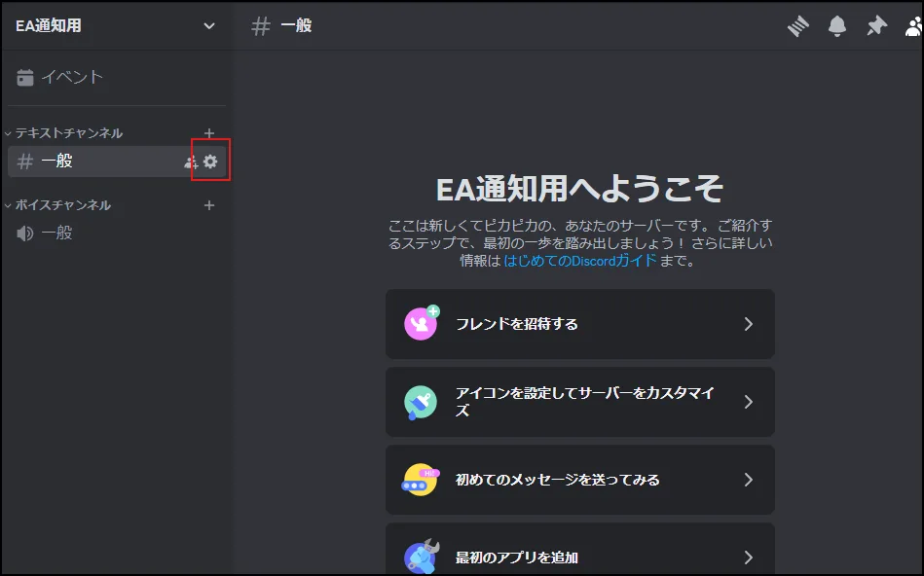Click the chevron on the server customize row
This screenshot has width=924, height=576.
point(749,402)
